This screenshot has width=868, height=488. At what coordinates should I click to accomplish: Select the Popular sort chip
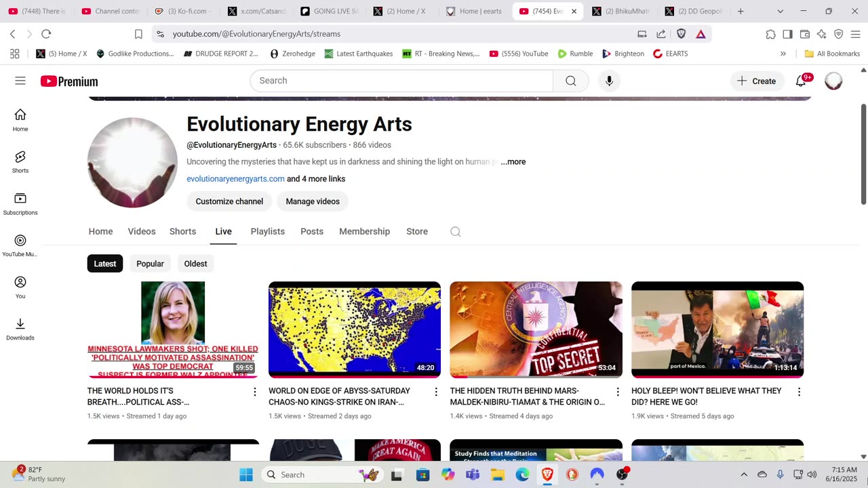coord(150,264)
